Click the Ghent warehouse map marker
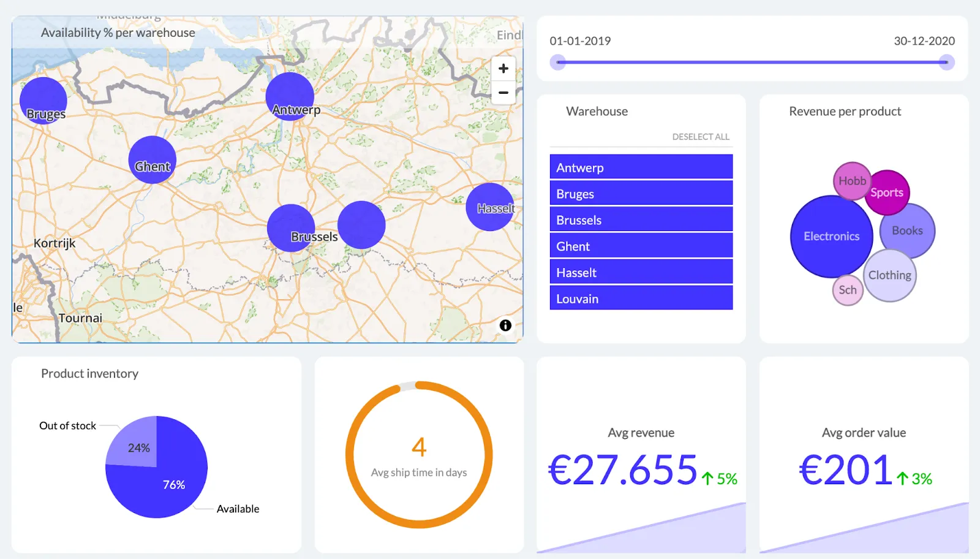 153,160
